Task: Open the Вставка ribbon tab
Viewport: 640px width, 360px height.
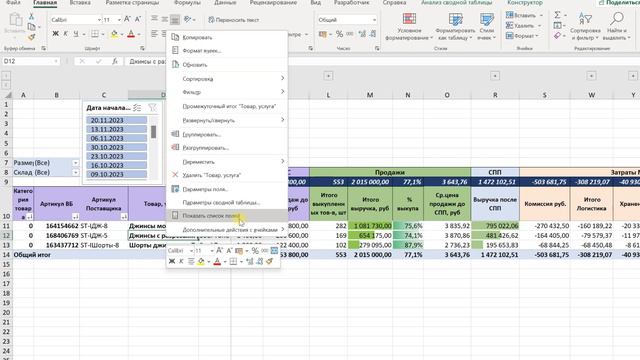Action: 80,2
